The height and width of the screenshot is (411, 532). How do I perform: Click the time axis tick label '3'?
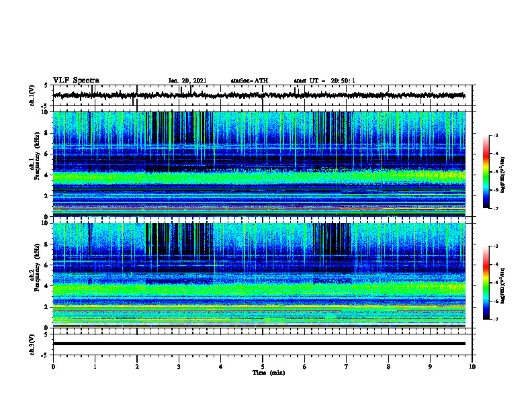179,367
